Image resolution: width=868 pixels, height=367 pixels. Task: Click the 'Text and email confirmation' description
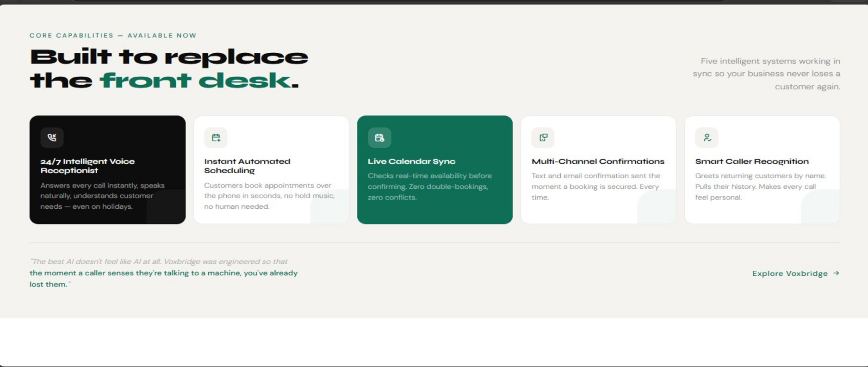[596, 187]
